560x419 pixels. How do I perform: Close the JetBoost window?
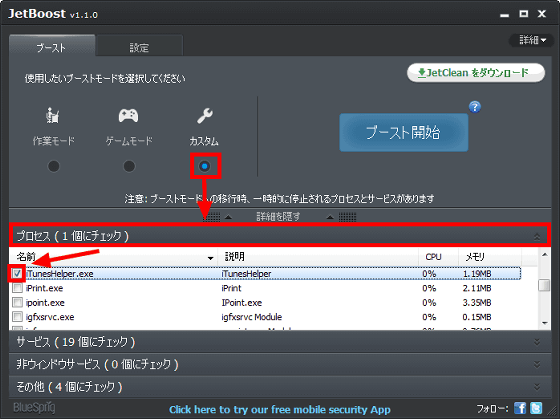(542, 14)
